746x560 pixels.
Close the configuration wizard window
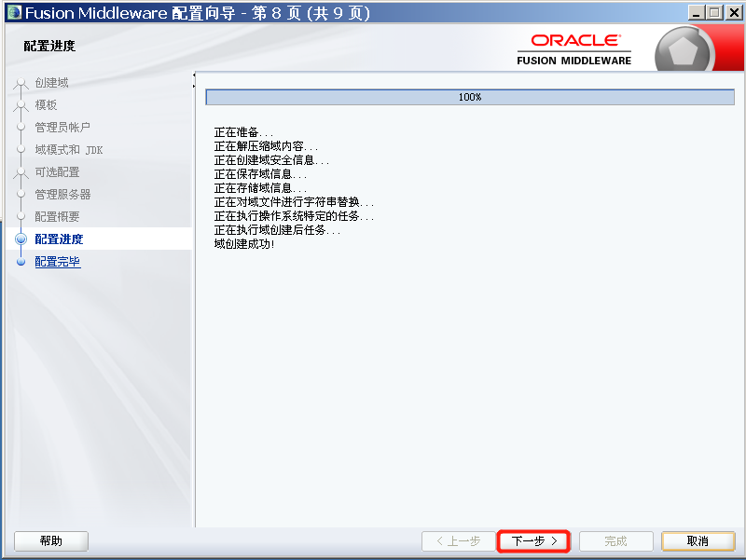click(x=733, y=12)
